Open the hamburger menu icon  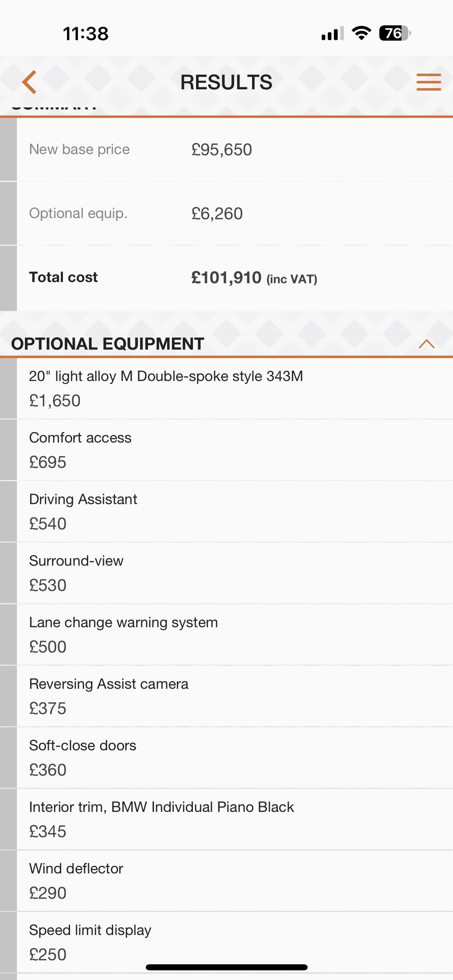428,82
